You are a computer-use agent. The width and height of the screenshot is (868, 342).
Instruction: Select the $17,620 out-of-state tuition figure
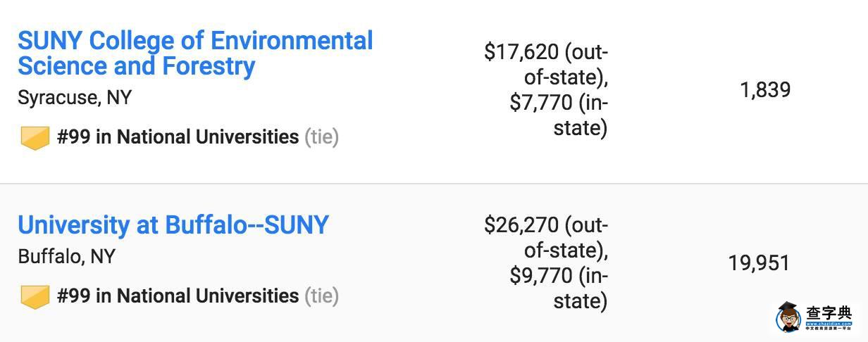pyautogui.click(x=546, y=64)
